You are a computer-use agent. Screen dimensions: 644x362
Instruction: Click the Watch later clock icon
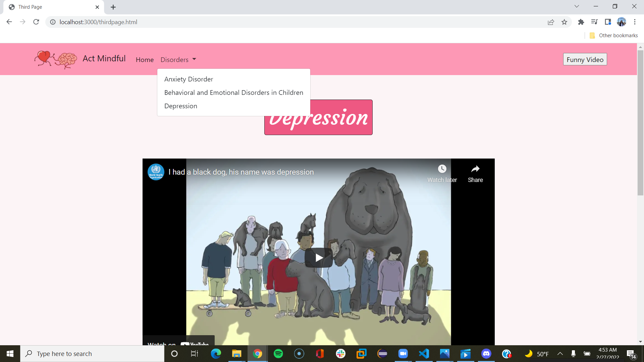coord(442,169)
